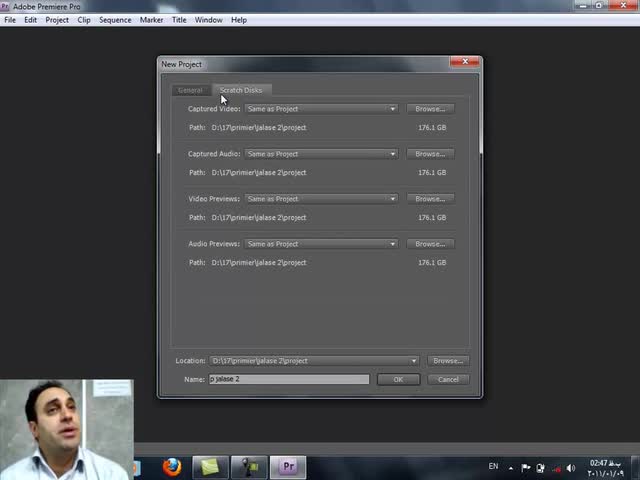Click the power tray icon
Viewport: 640px width, 480px height.
540,468
